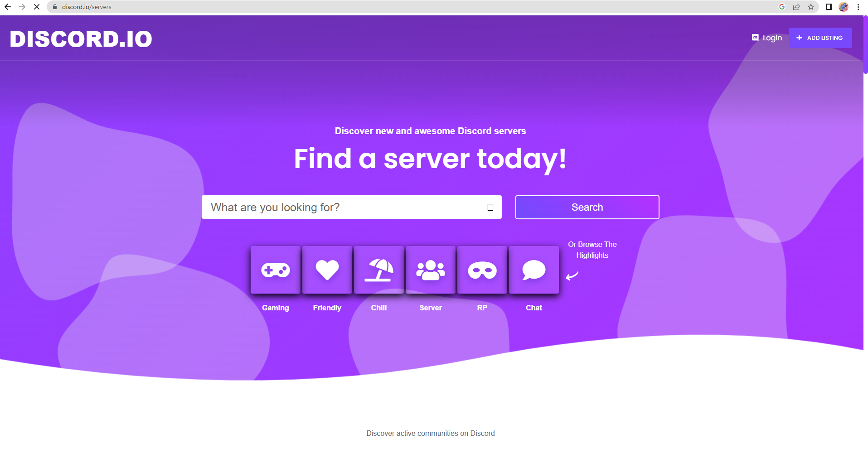Go back using the browser back arrow
Image resolution: width=868 pixels, height=449 pixels.
click(8, 7)
